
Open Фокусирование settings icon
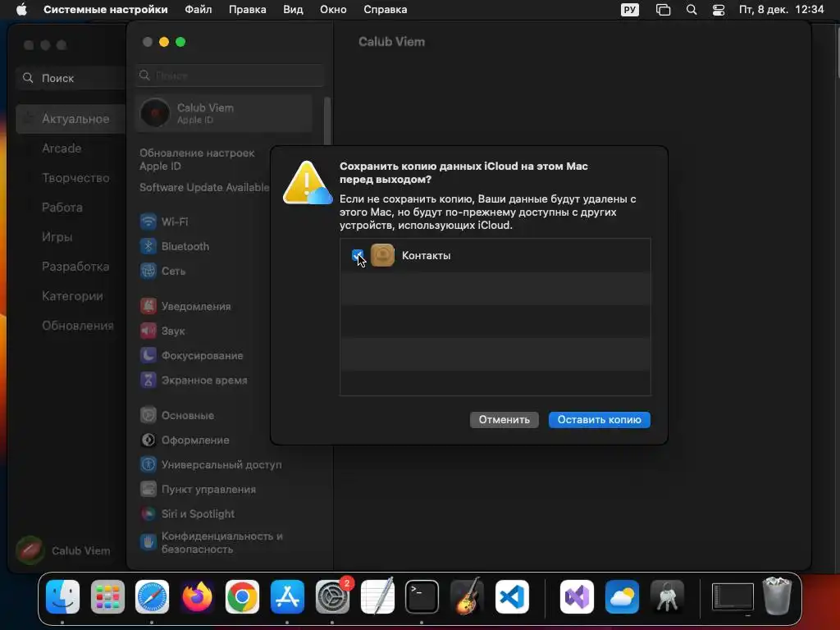148,355
